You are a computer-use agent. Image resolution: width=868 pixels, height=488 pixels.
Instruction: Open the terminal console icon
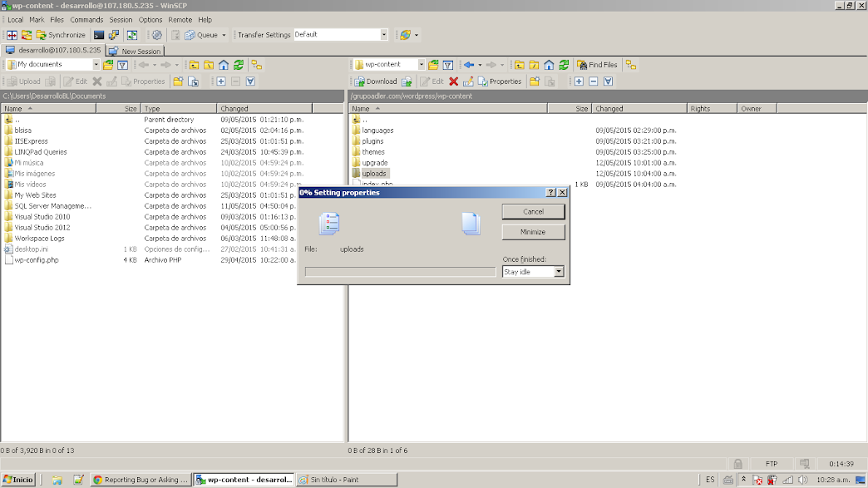tap(99, 35)
